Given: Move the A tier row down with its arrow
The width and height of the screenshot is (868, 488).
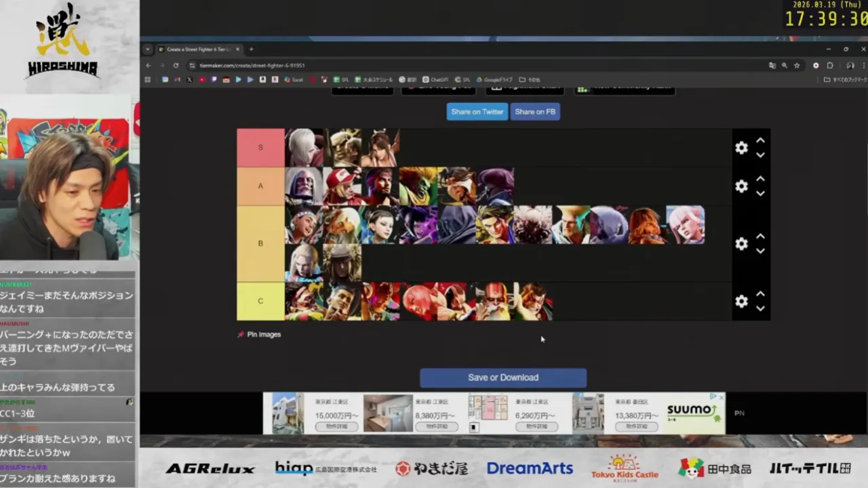Looking at the screenshot, I should (760, 193).
